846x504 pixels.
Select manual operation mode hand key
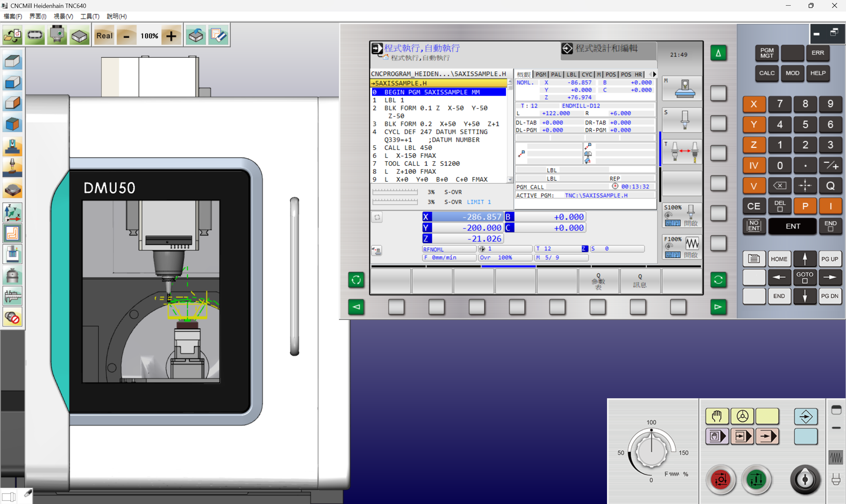tap(717, 416)
